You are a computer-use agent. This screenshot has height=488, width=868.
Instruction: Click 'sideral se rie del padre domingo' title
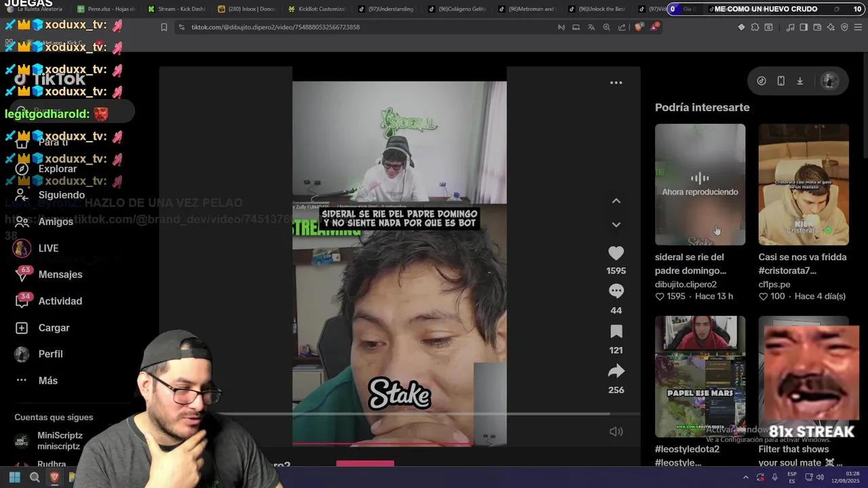pos(690,264)
